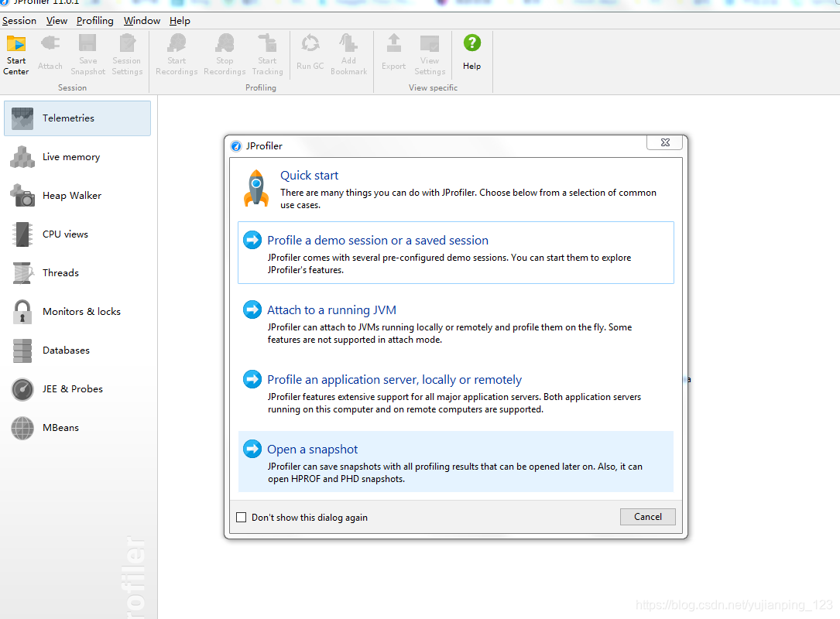Open the Monitors & locks sidebar section
Image resolution: width=840 pixels, height=619 pixels.
pyautogui.click(x=77, y=312)
